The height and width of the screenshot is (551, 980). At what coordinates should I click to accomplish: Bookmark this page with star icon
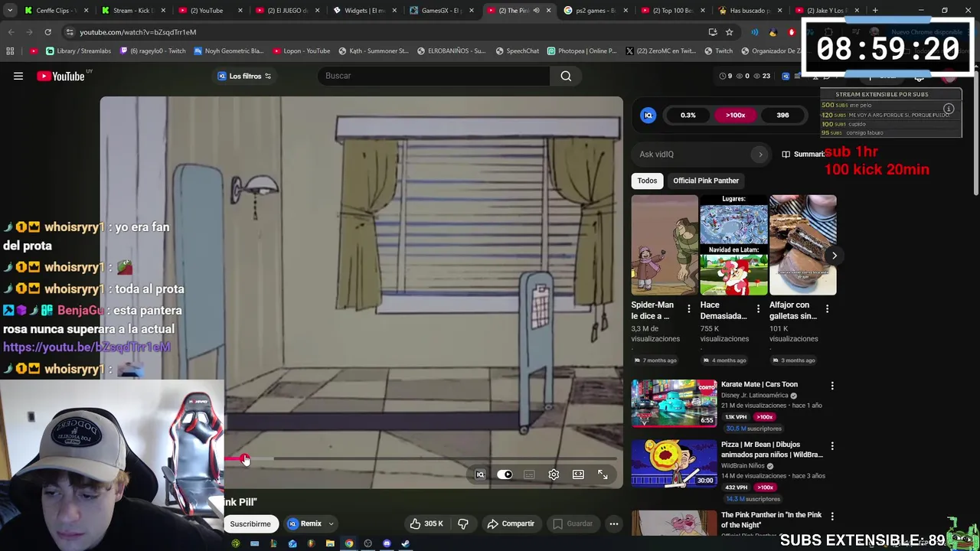click(729, 32)
